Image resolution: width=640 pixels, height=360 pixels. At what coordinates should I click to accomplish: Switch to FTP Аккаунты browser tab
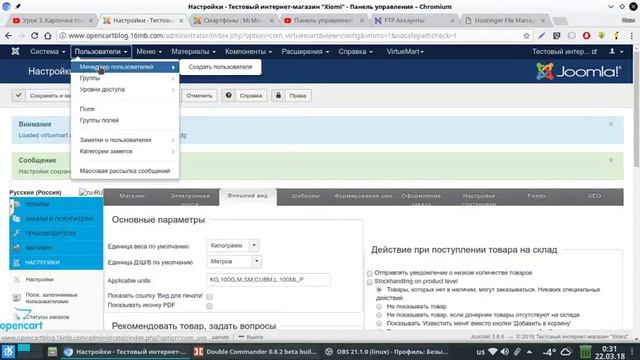click(414, 20)
